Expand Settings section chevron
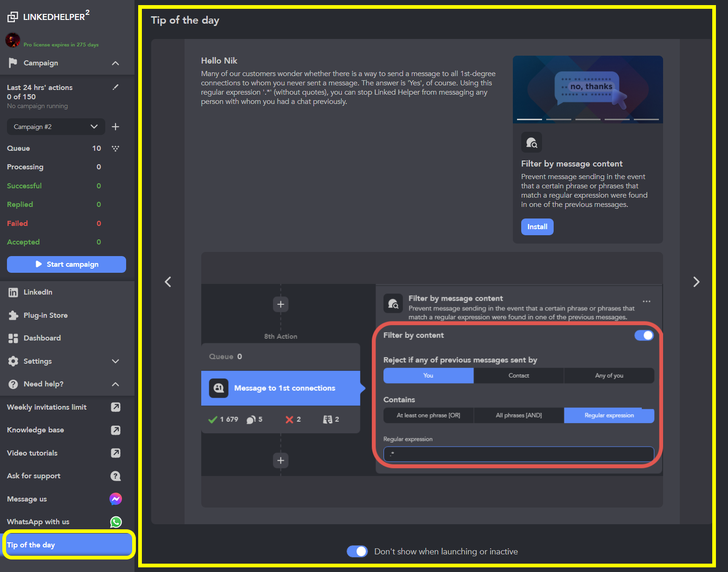The width and height of the screenshot is (728, 572). point(116,361)
